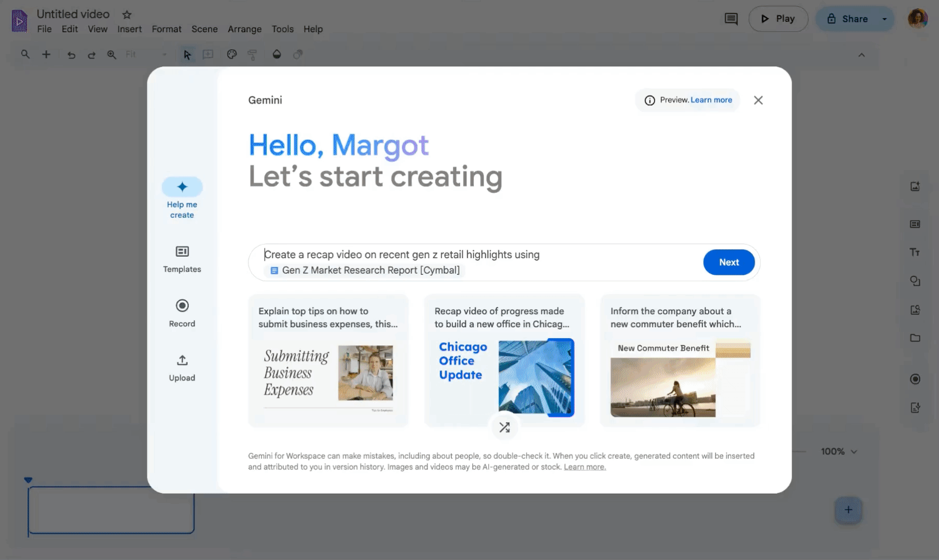
Task: Select the Chicago Office Update suggestion card
Action: click(x=504, y=360)
